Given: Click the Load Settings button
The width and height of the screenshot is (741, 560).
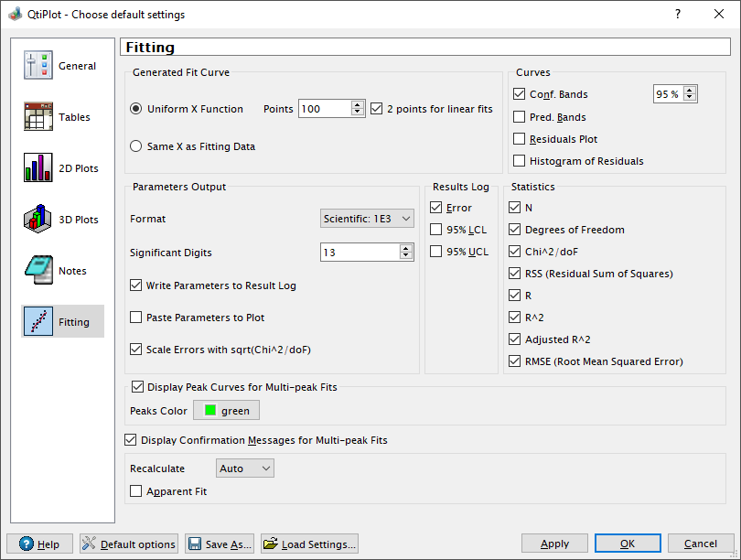Looking at the screenshot, I should point(309,544).
